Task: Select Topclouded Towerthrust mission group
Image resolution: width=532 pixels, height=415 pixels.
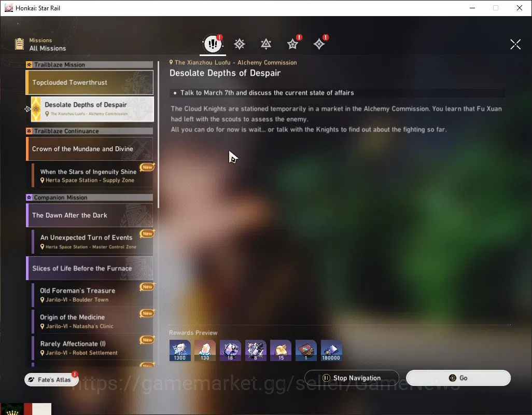Action: pos(90,82)
